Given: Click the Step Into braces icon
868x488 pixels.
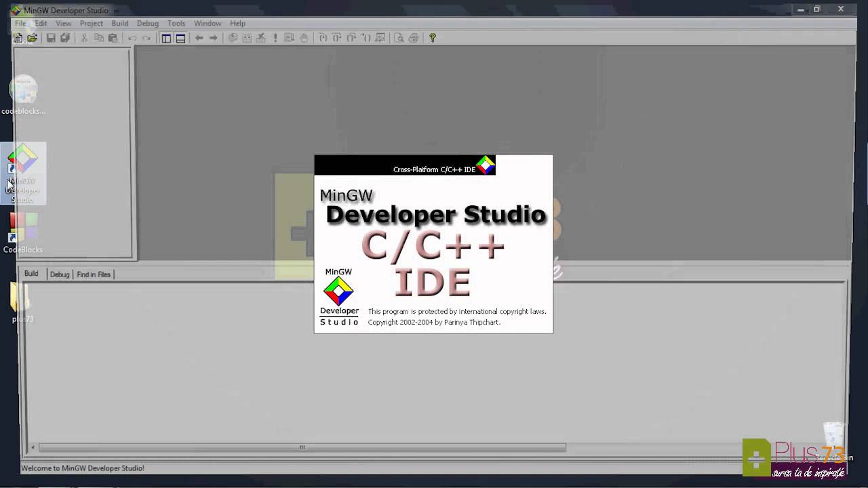Looking at the screenshot, I should click(x=323, y=38).
